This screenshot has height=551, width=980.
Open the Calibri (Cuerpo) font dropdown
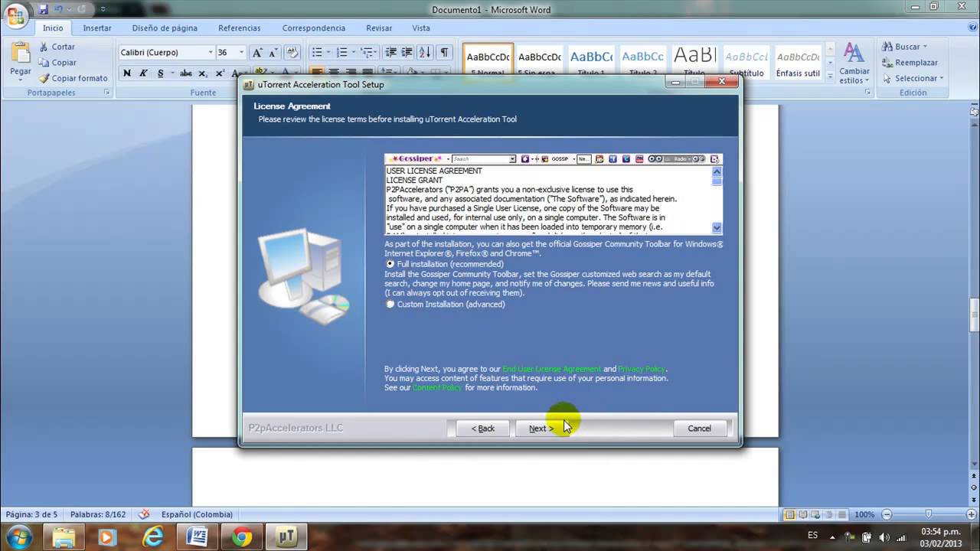[x=211, y=53]
